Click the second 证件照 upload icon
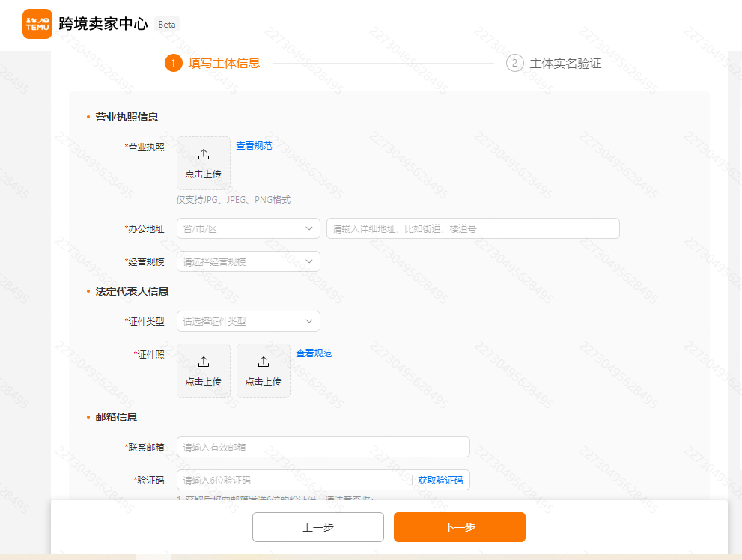The image size is (742, 560). pos(263,370)
